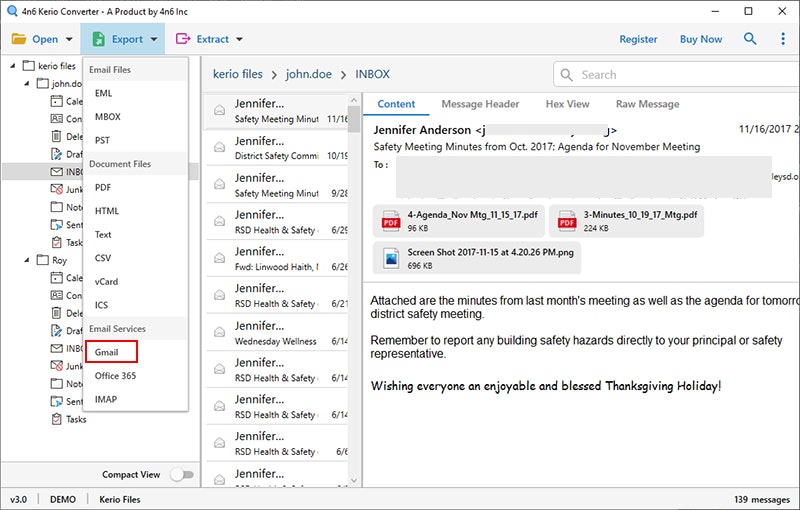
Task: Switch to the Hex View tab
Action: click(567, 104)
